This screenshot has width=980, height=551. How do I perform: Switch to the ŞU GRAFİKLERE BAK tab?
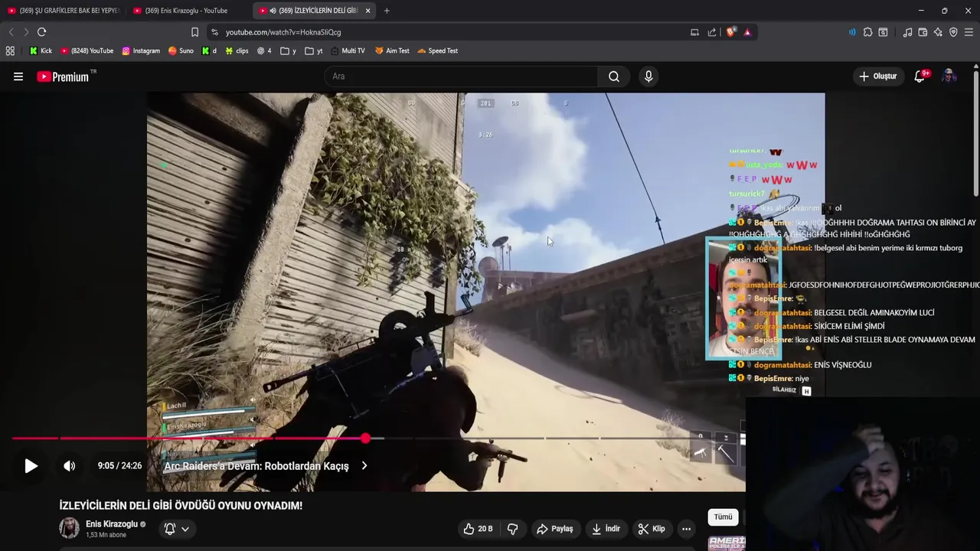coord(63,11)
